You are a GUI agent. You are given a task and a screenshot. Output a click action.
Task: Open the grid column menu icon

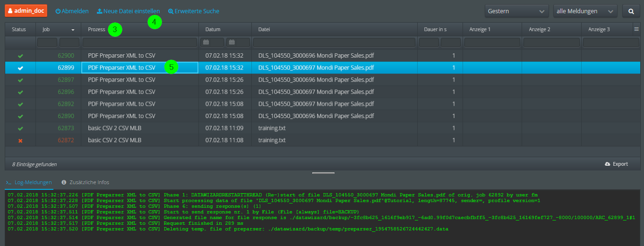(x=636, y=29)
